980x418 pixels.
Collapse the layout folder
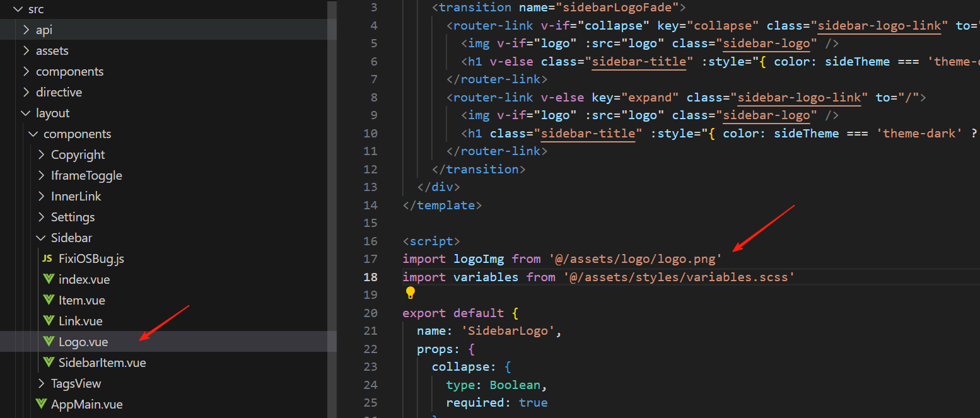[26, 113]
